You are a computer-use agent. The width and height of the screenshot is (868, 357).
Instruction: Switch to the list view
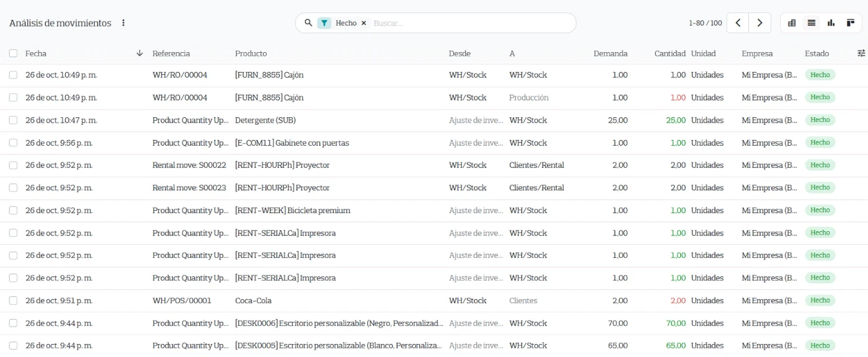[x=812, y=23]
